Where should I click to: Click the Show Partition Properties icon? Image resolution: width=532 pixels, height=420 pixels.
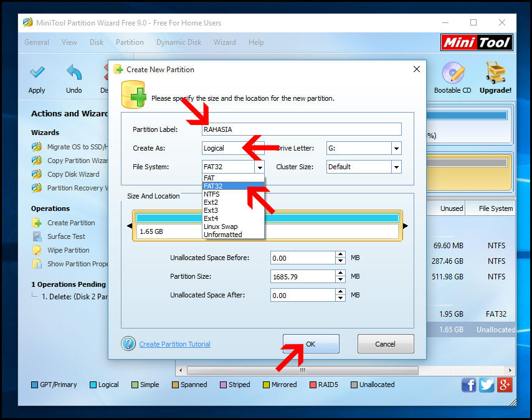pos(37,264)
